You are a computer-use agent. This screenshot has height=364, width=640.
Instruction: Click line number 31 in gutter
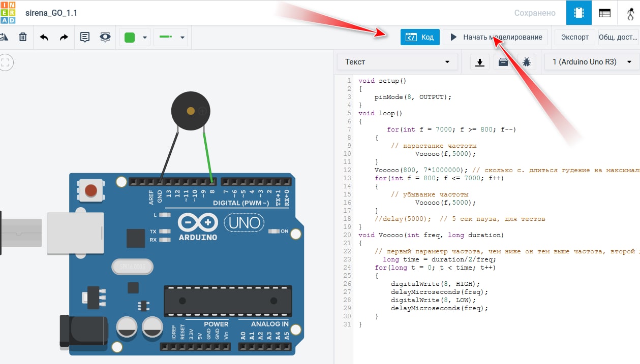(348, 324)
